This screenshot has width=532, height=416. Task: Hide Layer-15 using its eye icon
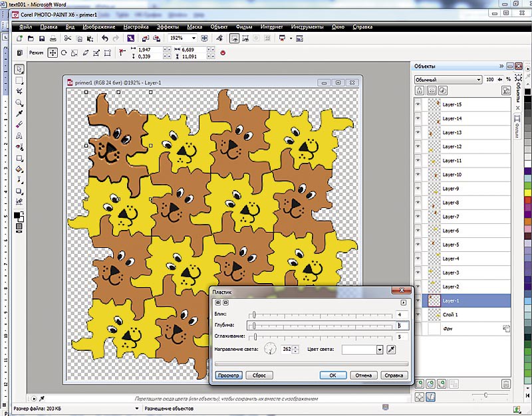point(418,105)
